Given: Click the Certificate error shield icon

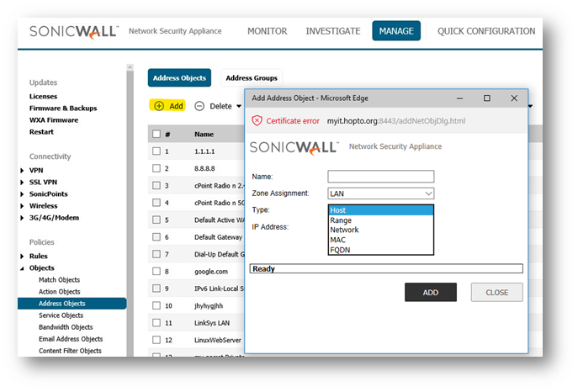Looking at the screenshot, I should (x=257, y=121).
